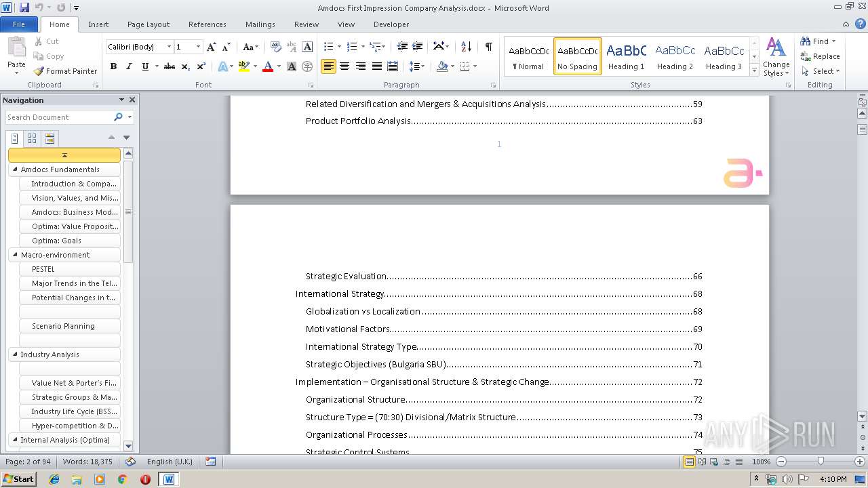Browse pages tab in Navigation pane
The image size is (868, 488).
coord(32,138)
